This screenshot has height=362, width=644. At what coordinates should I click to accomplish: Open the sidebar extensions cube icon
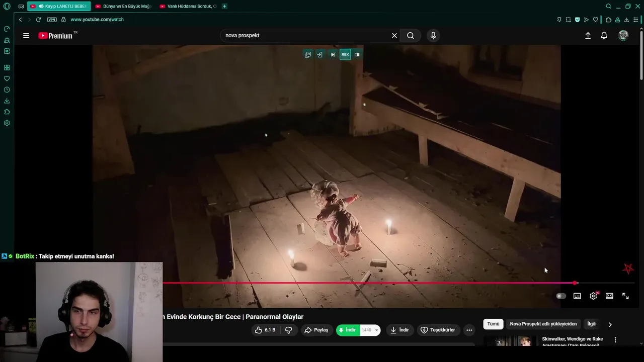pos(7,112)
